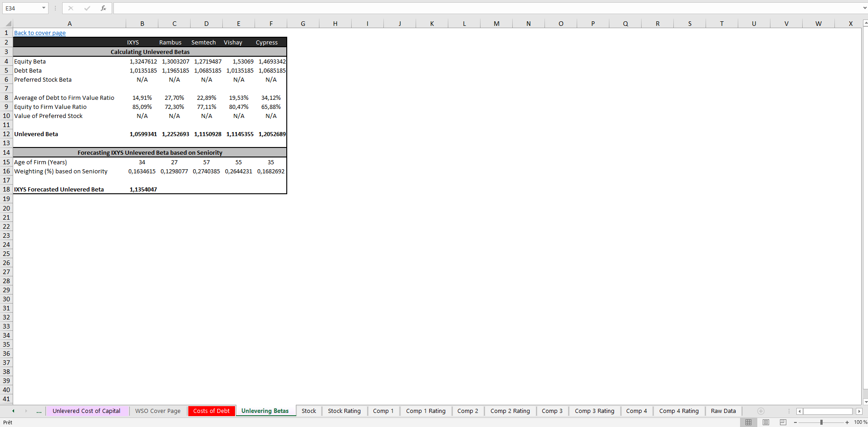Open the Comp 1 sheet tab
Screen dimensions: 868x427
pos(383,411)
